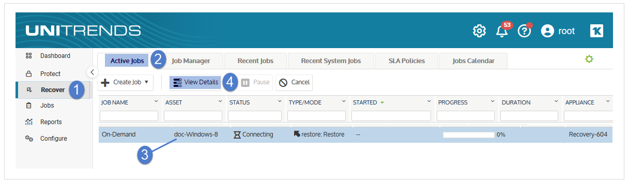Open the APPLIANCE column menu arrow
The image size is (644, 195).
point(608,102)
